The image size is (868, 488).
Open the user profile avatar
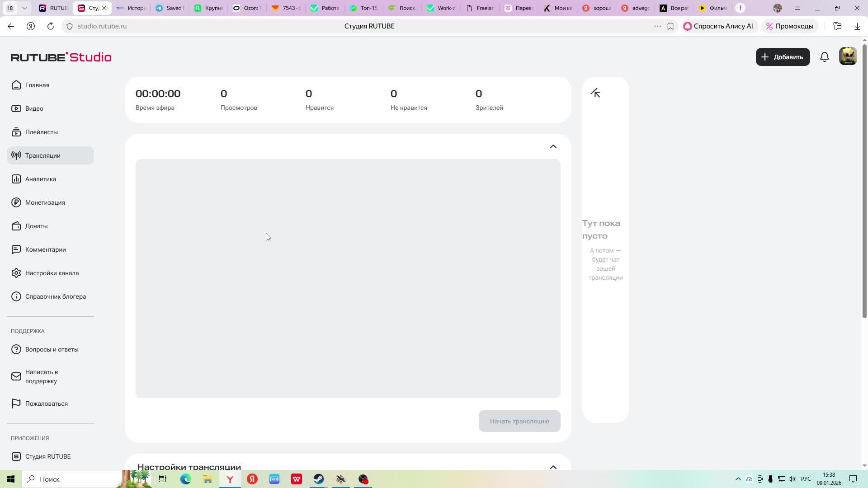click(848, 56)
